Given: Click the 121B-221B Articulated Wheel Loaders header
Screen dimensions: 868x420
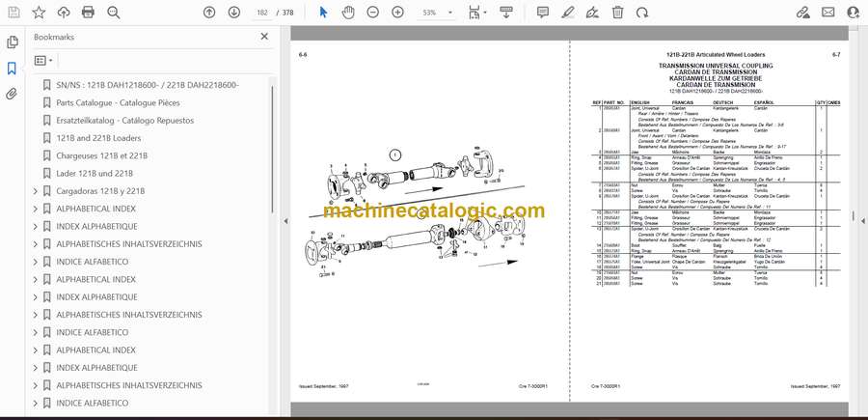Looking at the screenshot, I should click(716, 55).
